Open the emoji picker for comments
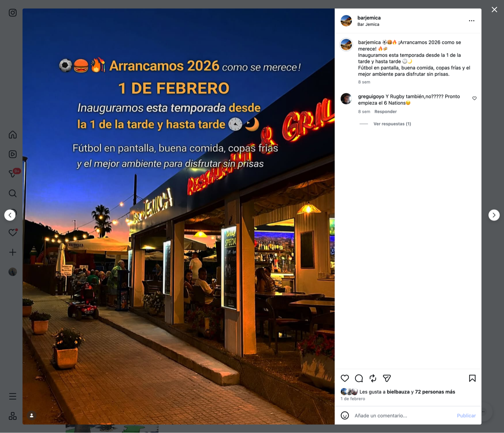 coord(345,415)
